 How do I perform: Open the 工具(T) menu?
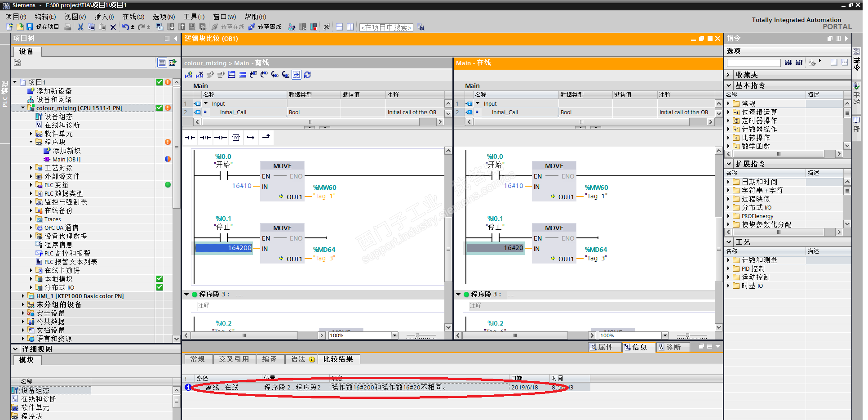coord(194,17)
